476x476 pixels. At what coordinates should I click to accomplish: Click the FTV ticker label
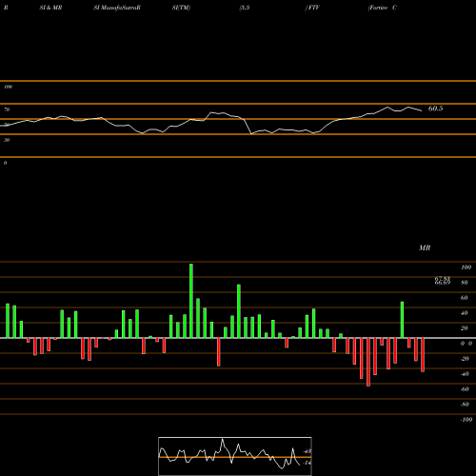[313, 8]
